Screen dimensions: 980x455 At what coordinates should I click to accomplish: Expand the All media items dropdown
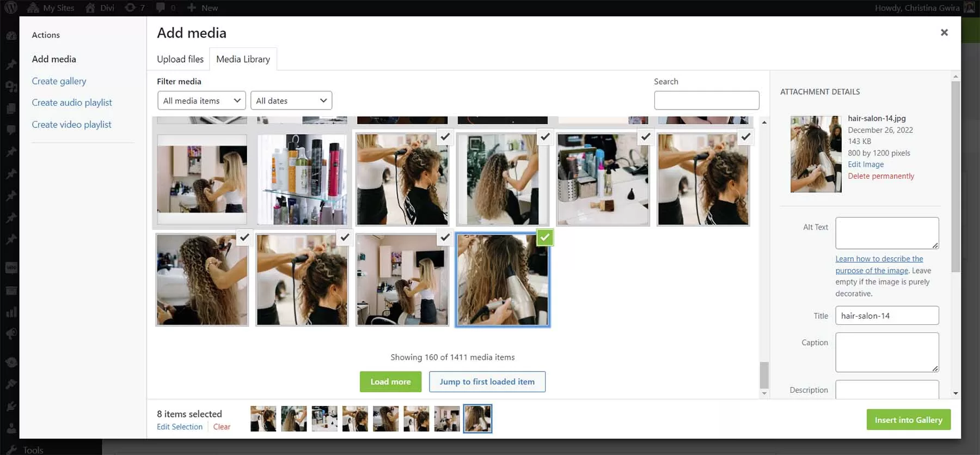(201, 101)
